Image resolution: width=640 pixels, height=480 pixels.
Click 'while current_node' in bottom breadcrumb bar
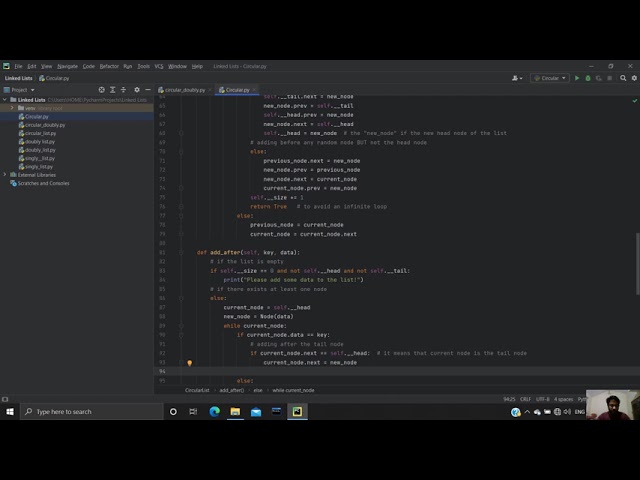pyautogui.click(x=293, y=390)
